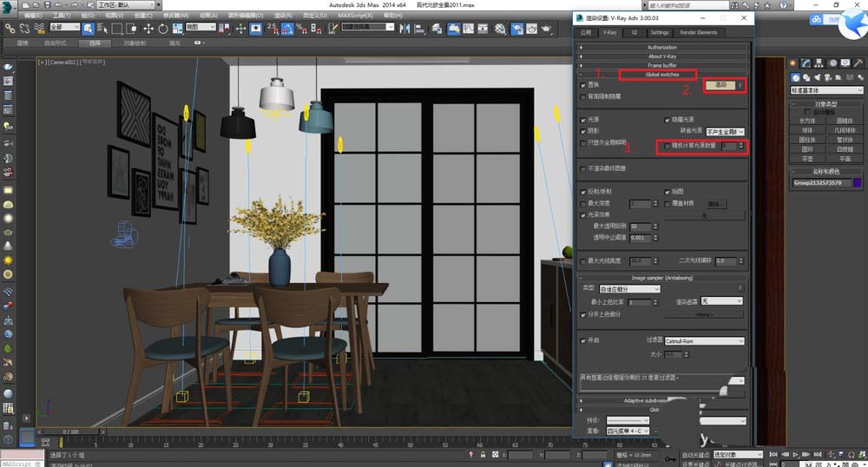Click the Select Object tool
The image size is (868, 467).
(x=88, y=29)
